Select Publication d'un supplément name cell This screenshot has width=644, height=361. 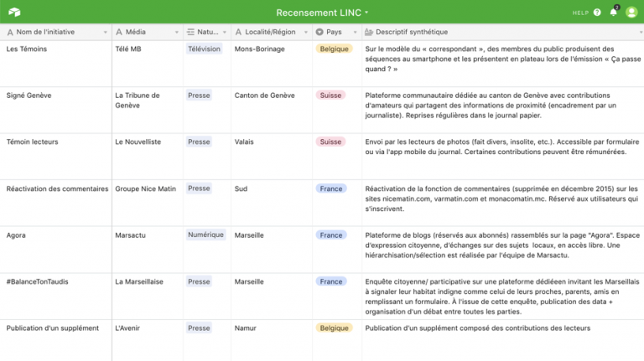click(56, 341)
